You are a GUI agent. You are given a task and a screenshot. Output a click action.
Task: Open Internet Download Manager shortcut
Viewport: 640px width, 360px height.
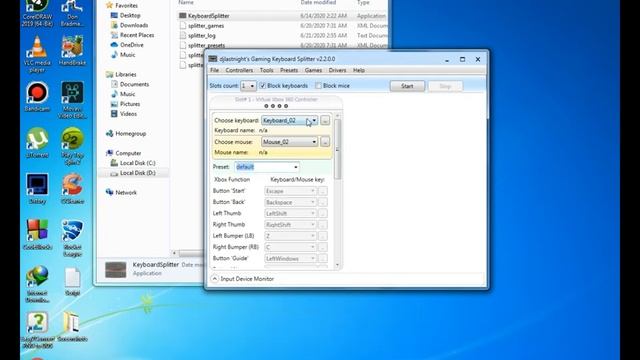click(37, 284)
